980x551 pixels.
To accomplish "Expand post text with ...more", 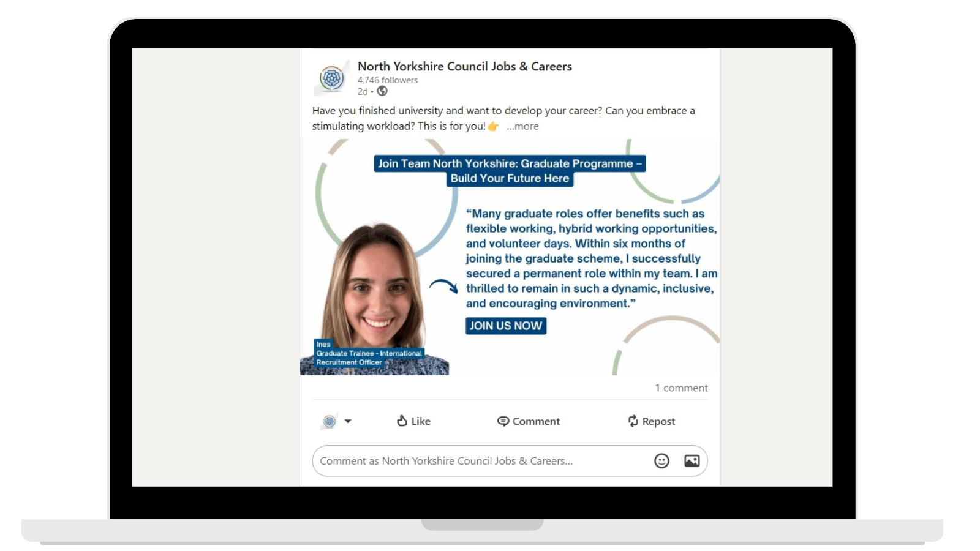I will pyautogui.click(x=522, y=126).
